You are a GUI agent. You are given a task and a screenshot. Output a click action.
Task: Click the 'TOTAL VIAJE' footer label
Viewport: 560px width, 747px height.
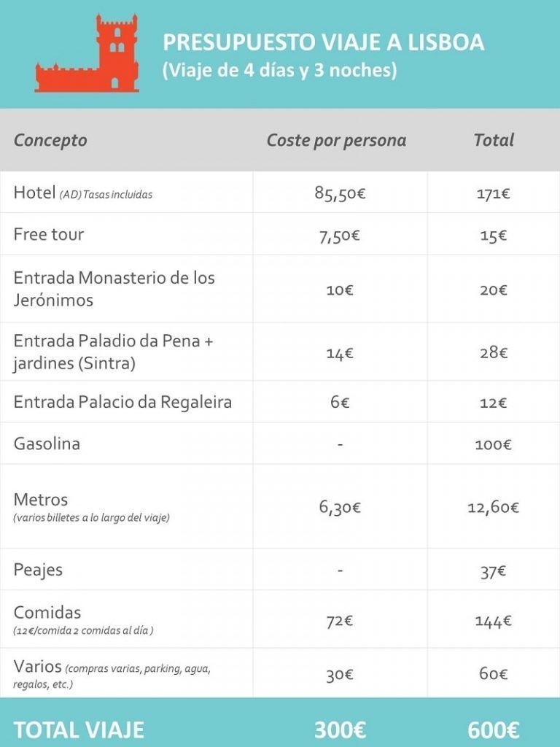click(79, 729)
